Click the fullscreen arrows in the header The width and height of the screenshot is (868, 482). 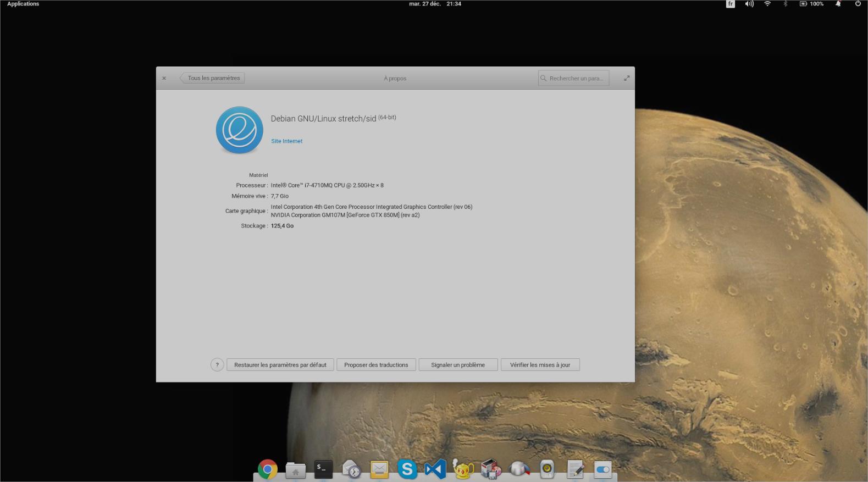[627, 78]
